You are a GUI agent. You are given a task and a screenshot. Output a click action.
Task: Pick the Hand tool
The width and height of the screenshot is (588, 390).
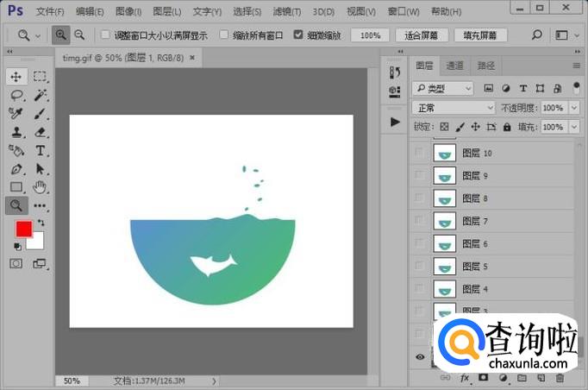[x=40, y=186]
